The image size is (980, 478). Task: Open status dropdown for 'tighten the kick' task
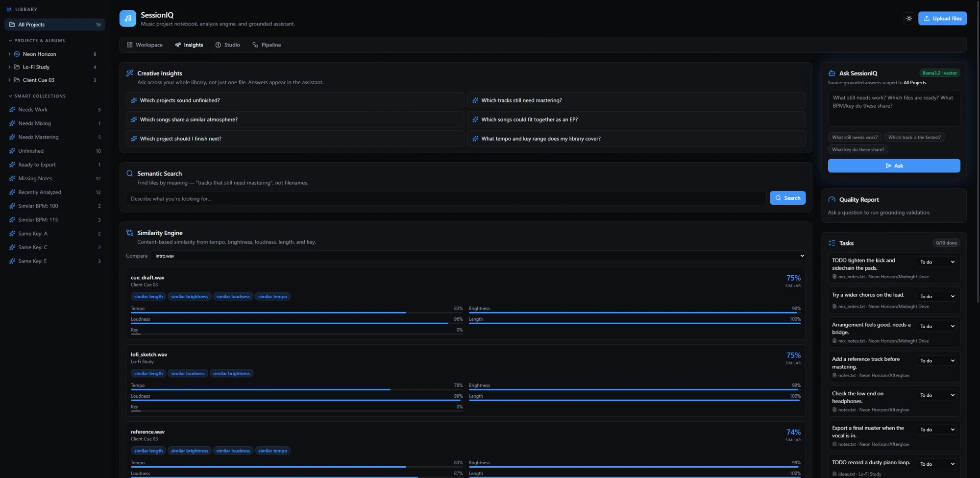[x=936, y=262]
